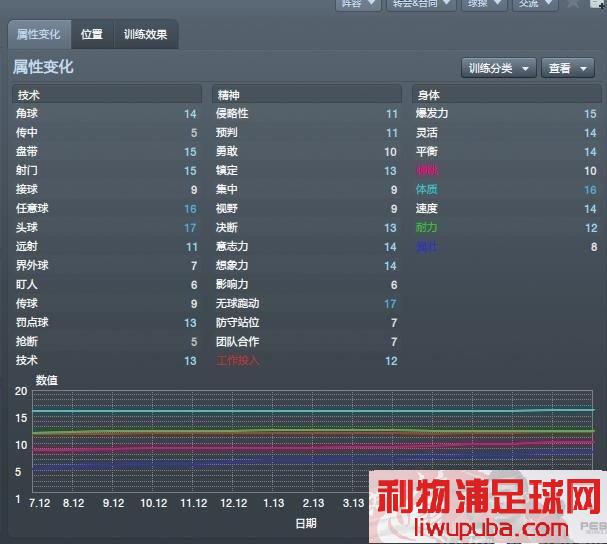Select the 预判 attribute row
607x544 pixels.
[x=307, y=132]
